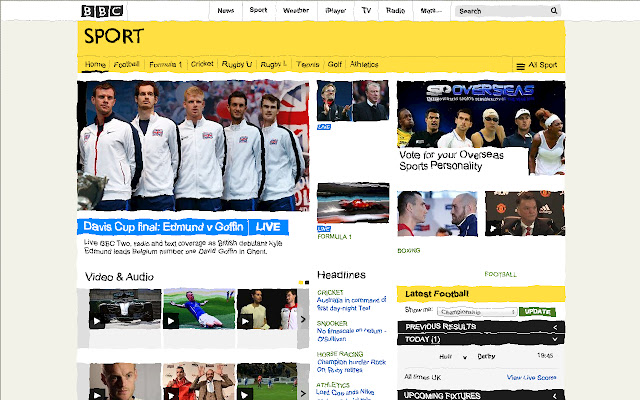Image resolution: width=640 pixels, height=400 pixels.
Task: Select the Home sport tab
Action: click(x=95, y=64)
